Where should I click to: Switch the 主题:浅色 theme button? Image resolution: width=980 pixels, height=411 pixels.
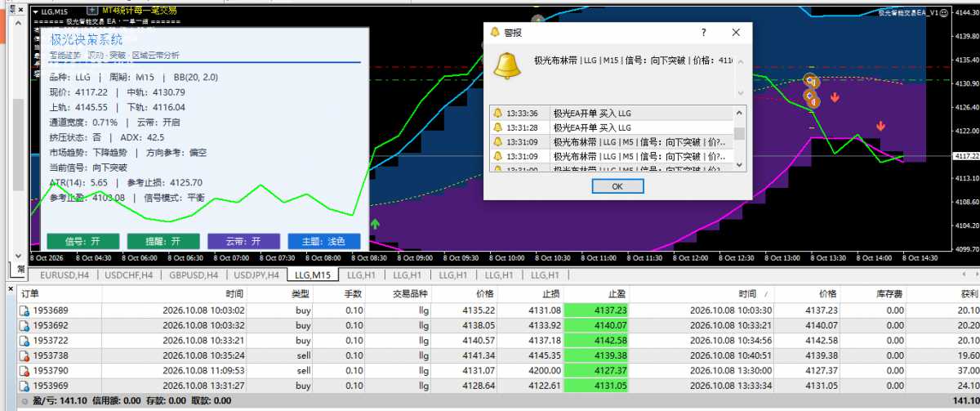tap(324, 241)
